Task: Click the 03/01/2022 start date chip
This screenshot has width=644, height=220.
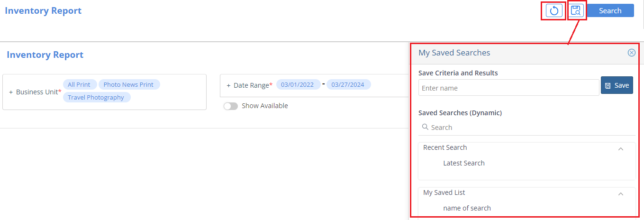Action: coord(298,85)
